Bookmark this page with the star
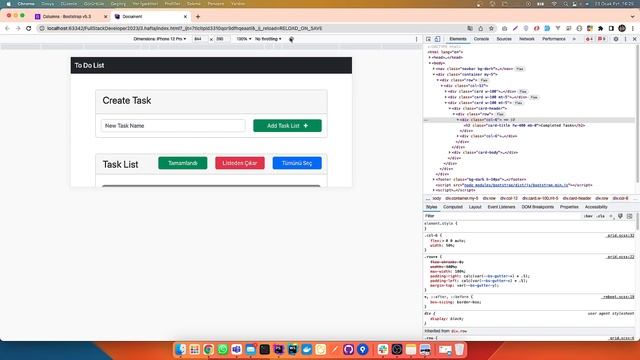The width and height of the screenshot is (640, 360). (x=491, y=28)
